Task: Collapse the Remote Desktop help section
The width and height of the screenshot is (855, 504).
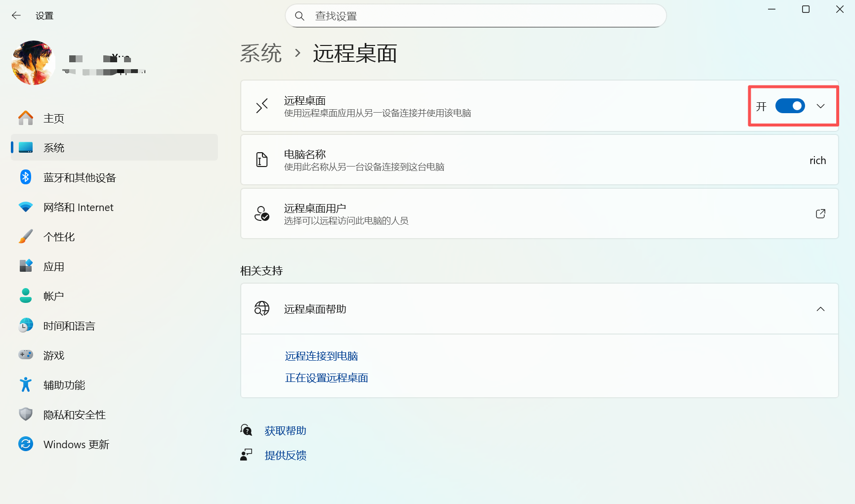Action: [x=820, y=309]
